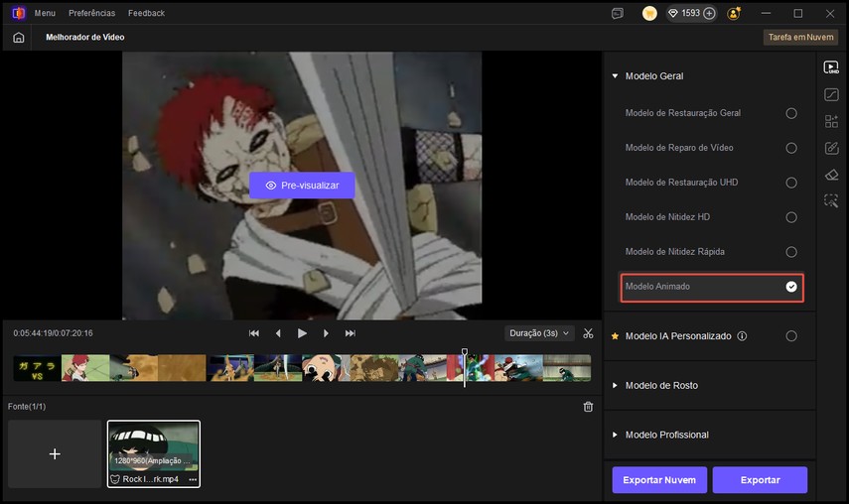
Task: Open Tarefa em Nuvem
Action: coord(800,38)
